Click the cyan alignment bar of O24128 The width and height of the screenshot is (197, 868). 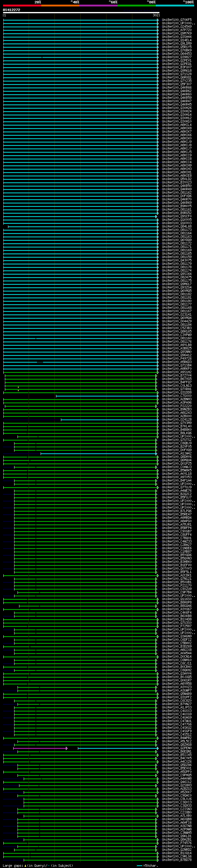tap(110, 419)
